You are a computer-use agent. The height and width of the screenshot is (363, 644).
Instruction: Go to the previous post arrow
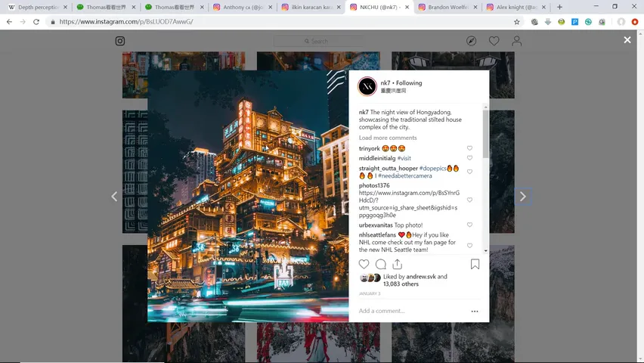[114, 197]
